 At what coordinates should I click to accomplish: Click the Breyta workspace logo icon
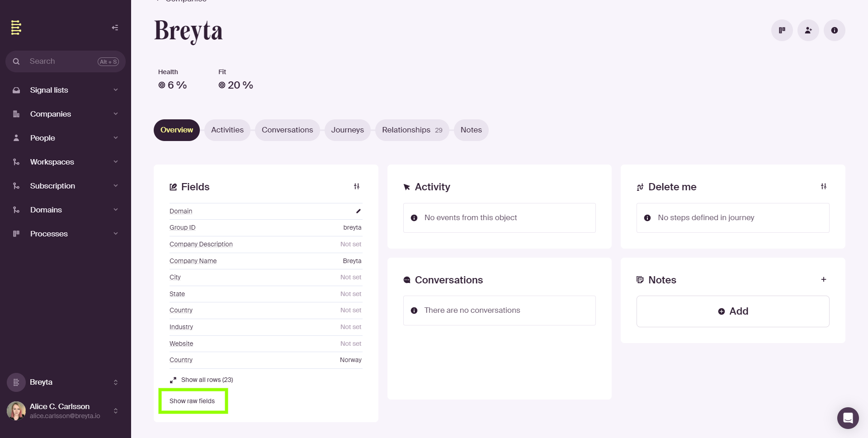pos(16,382)
